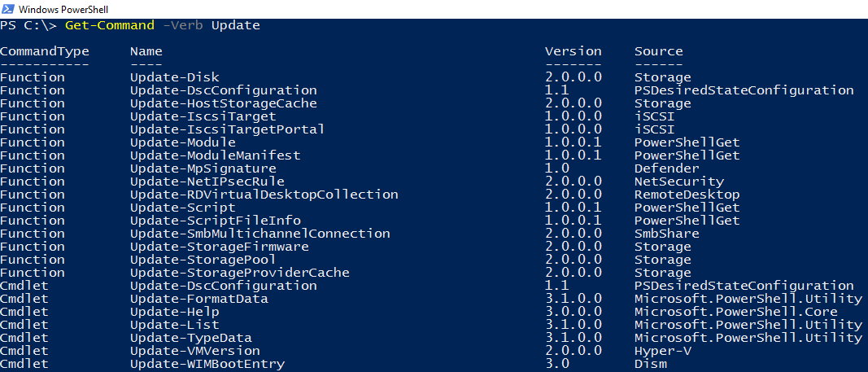Viewport: 868px width, 372px height.
Task: Click the Update-ModuleManifest function name
Action: pos(215,155)
